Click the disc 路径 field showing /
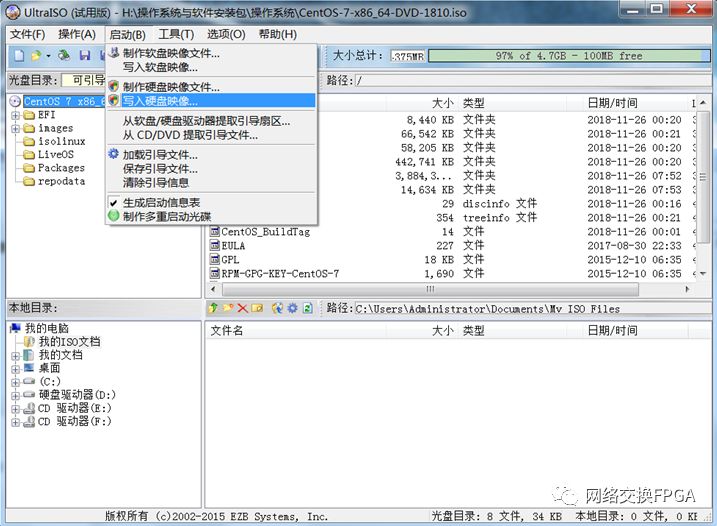Screen dimensions: 717x526 click(533, 81)
